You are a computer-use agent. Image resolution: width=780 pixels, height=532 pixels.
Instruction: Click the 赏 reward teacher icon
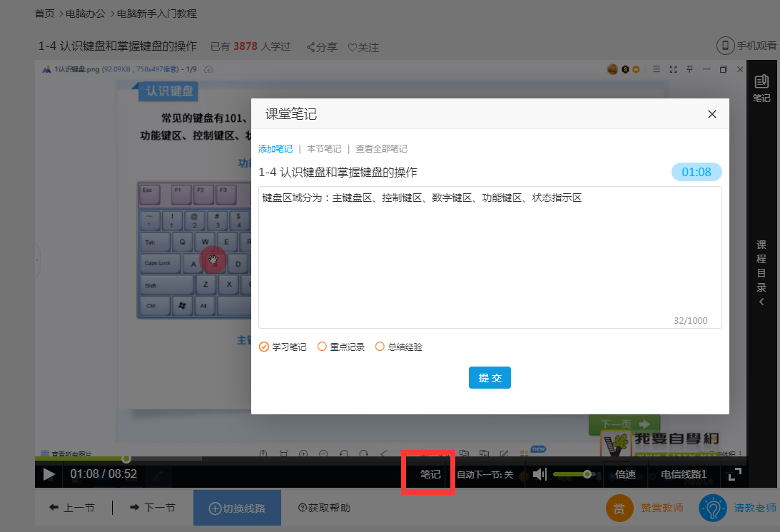pyautogui.click(x=619, y=508)
